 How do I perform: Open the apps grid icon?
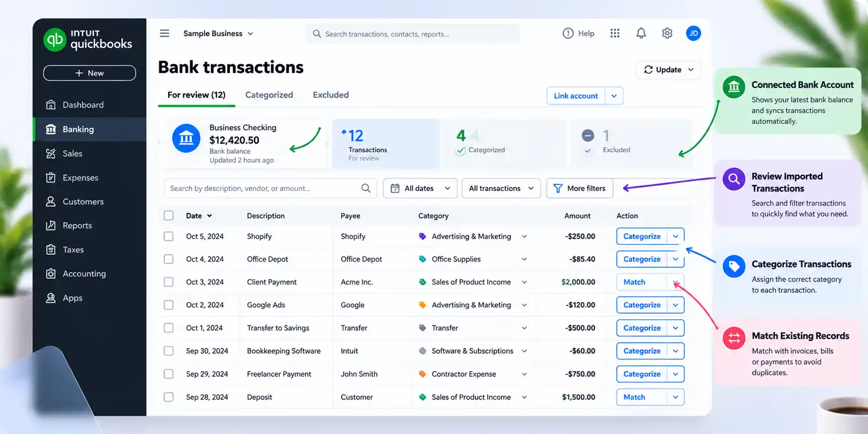pyautogui.click(x=615, y=34)
